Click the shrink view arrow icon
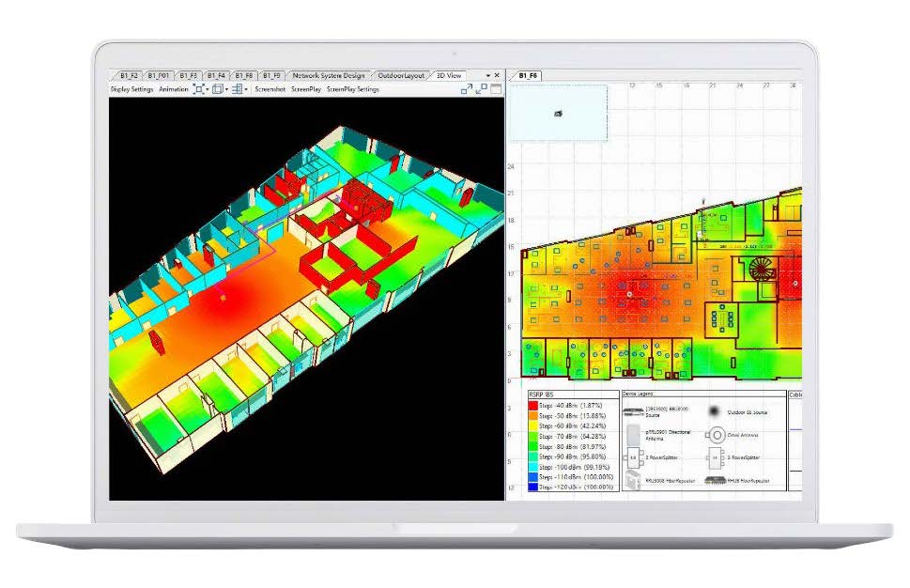This screenshot has height=588, width=910. 482,89
